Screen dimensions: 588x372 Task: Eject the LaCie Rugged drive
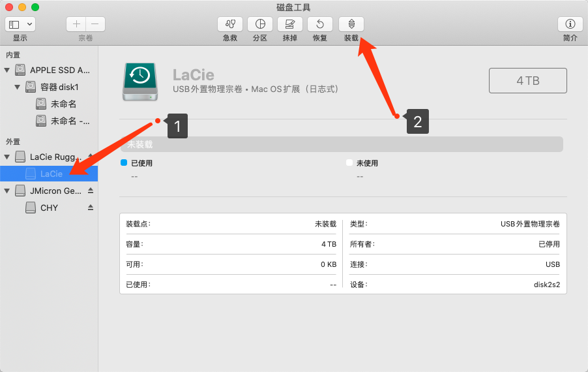[x=91, y=156]
